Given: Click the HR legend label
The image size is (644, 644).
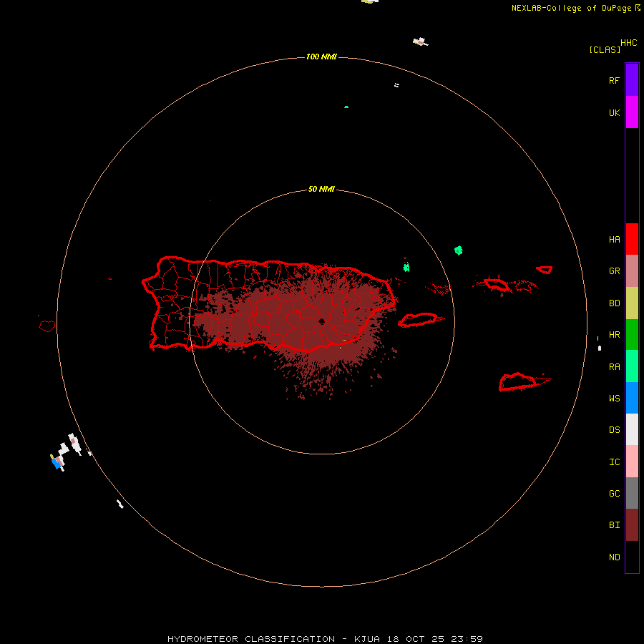Looking at the screenshot, I should click(614, 335).
